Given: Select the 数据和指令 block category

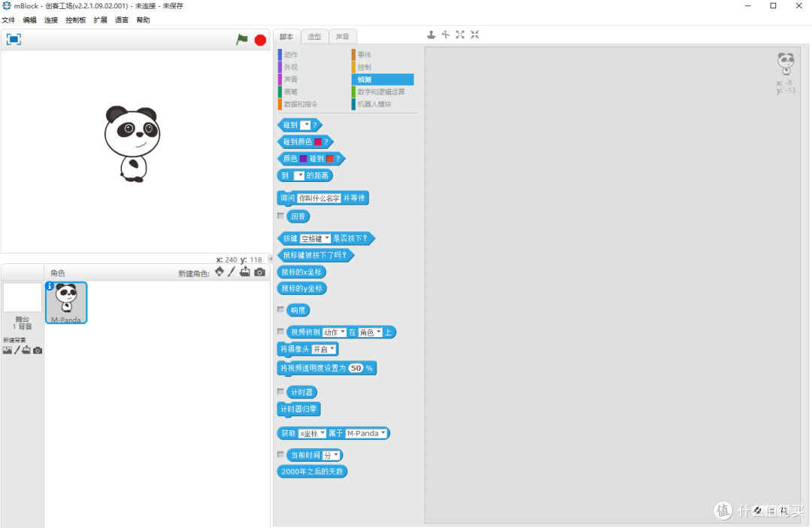Looking at the screenshot, I should coord(300,104).
